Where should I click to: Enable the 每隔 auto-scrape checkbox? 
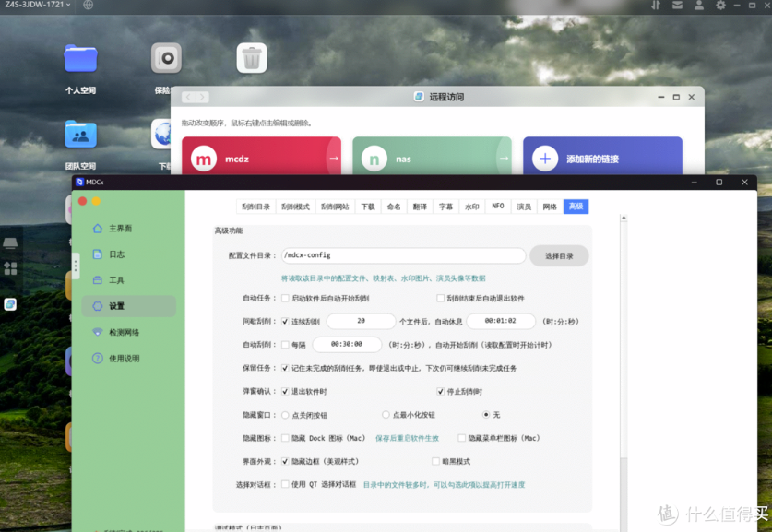(285, 345)
